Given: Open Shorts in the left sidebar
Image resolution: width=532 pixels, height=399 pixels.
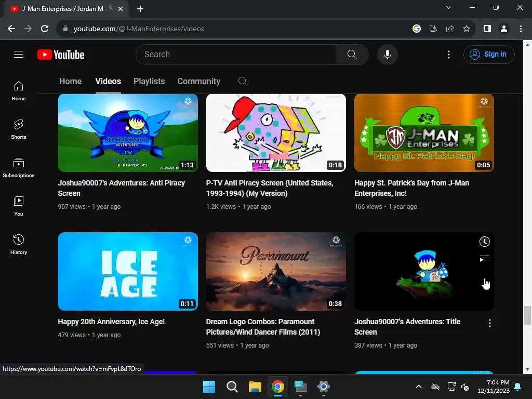Looking at the screenshot, I should point(19,129).
